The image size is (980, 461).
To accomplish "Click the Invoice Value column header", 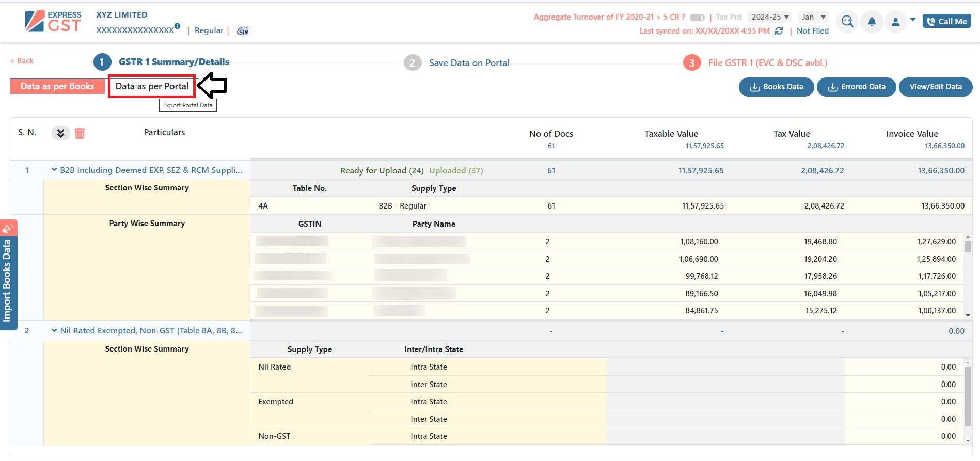I will tap(912, 134).
